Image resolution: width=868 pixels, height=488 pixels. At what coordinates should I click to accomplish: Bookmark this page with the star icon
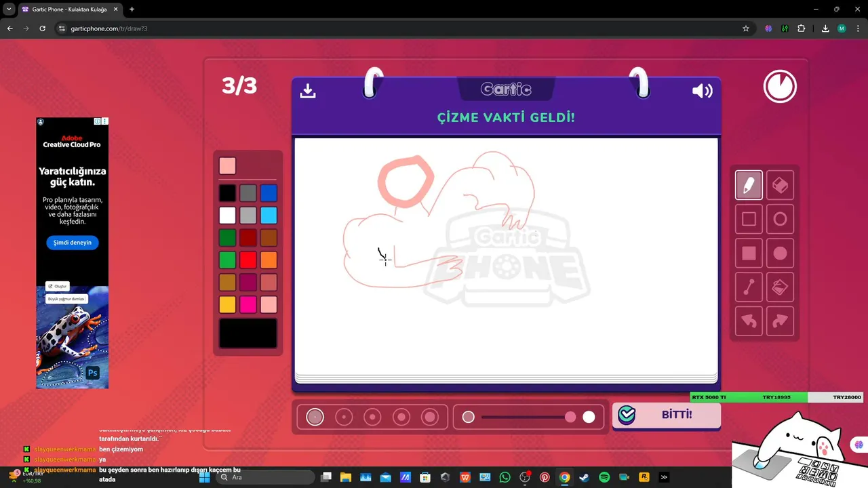point(746,28)
